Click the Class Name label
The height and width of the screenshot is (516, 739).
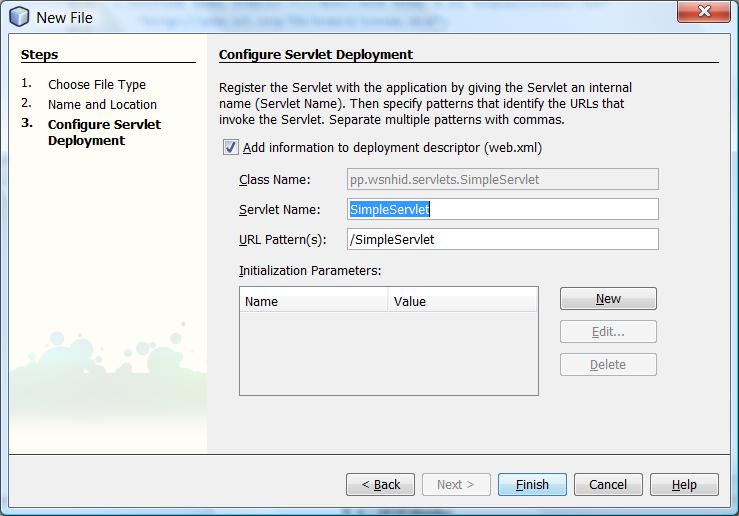click(x=275, y=180)
